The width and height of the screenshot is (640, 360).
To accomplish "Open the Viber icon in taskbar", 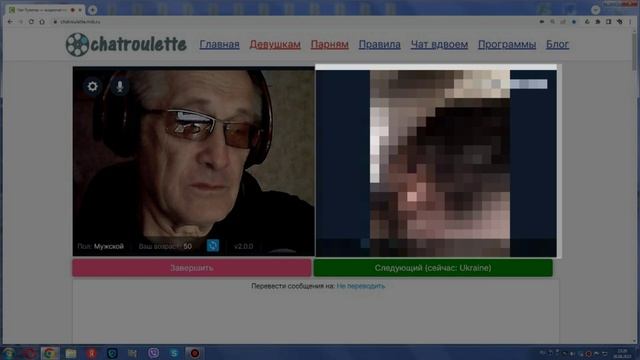I will tap(153, 353).
